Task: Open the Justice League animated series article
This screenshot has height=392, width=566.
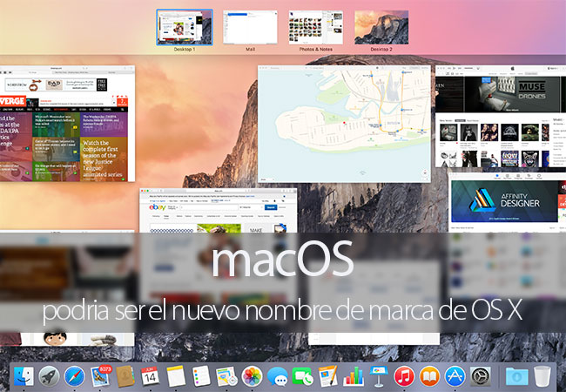Action: [104, 159]
